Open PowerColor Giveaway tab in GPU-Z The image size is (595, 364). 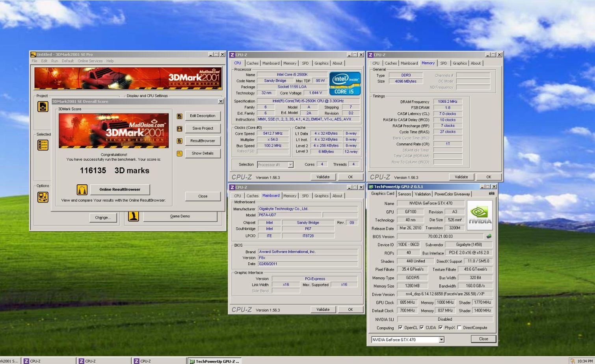point(452,194)
